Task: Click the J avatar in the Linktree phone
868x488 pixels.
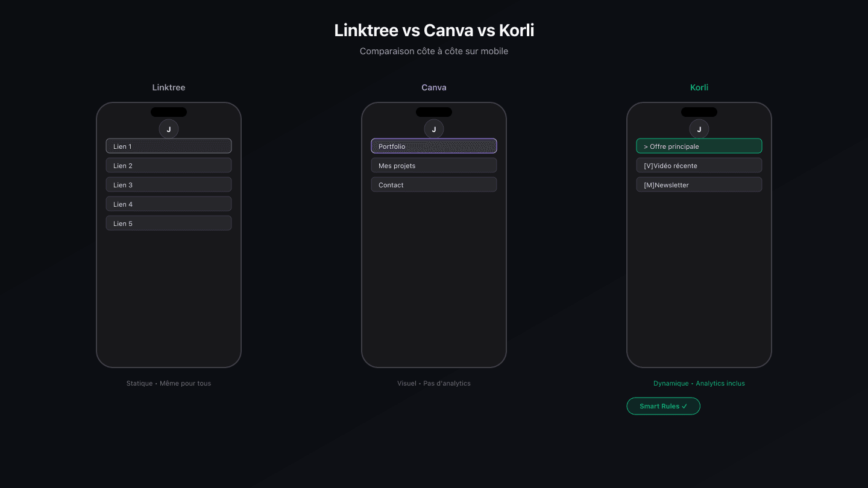Action: (169, 129)
